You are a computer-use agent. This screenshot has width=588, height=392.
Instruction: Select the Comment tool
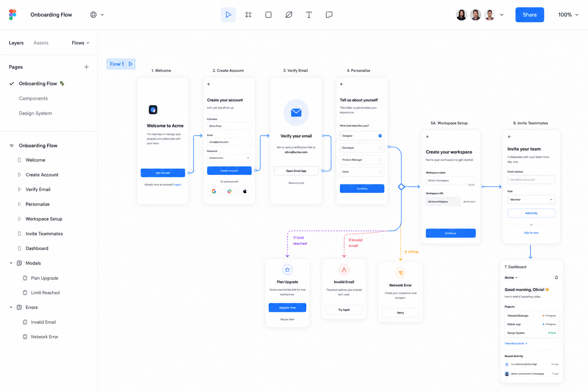[329, 15]
